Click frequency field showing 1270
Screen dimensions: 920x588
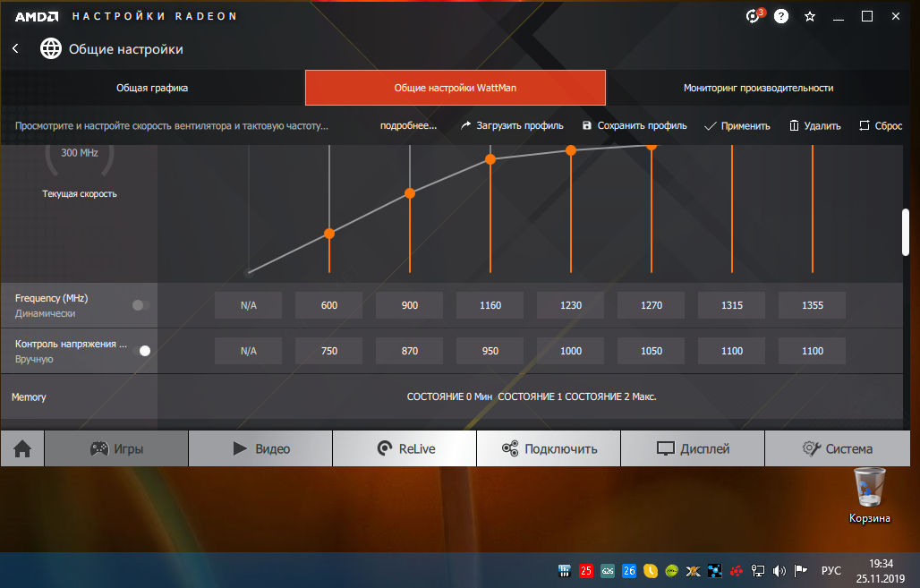coord(652,305)
